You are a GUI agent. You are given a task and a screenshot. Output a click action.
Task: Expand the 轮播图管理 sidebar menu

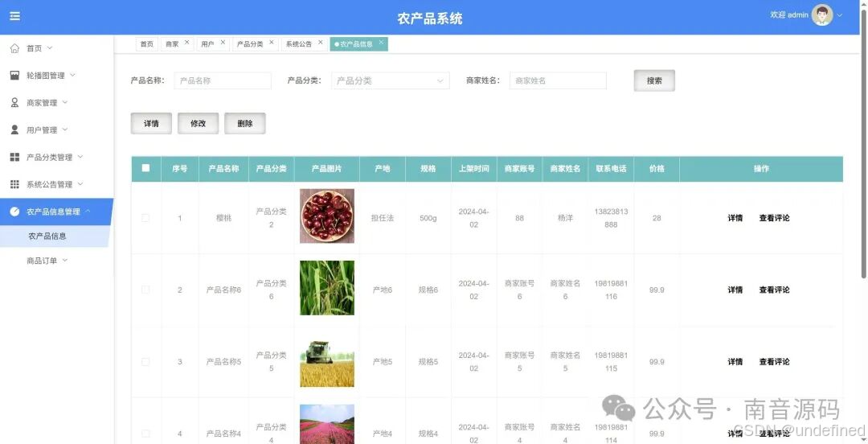[72, 75]
